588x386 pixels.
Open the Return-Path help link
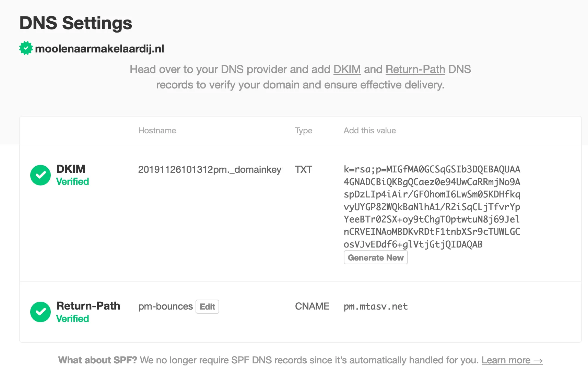click(415, 69)
